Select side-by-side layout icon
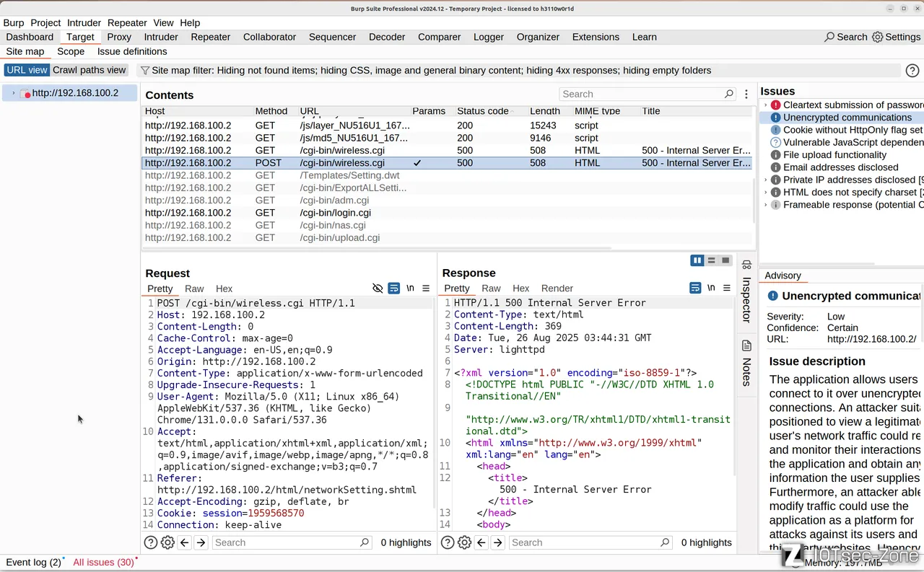 (x=697, y=260)
